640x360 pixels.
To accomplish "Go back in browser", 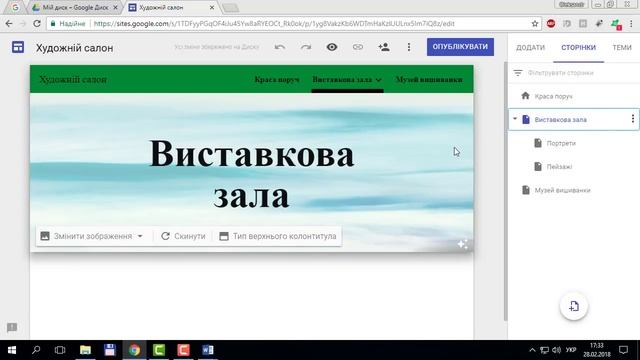I will click(x=9, y=24).
